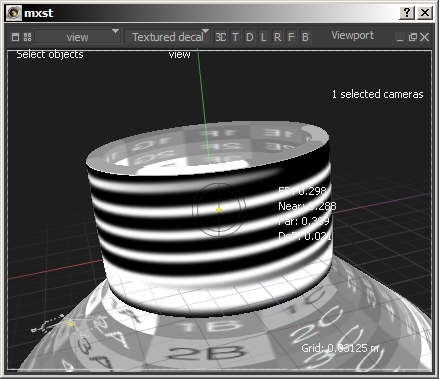Switch to Front view (F)
The height and width of the screenshot is (379, 439).
pyautogui.click(x=291, y=37)
